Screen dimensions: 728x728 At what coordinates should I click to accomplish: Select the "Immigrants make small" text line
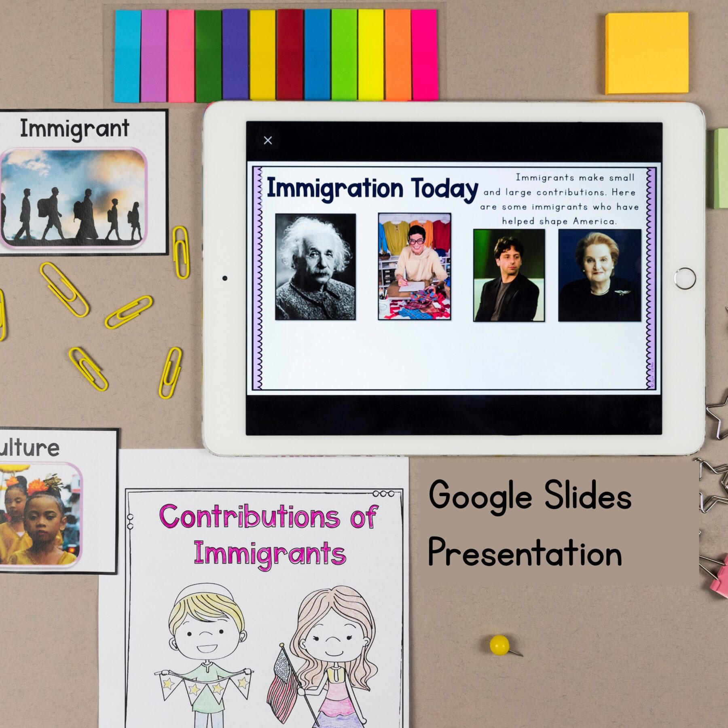(575, 178)
